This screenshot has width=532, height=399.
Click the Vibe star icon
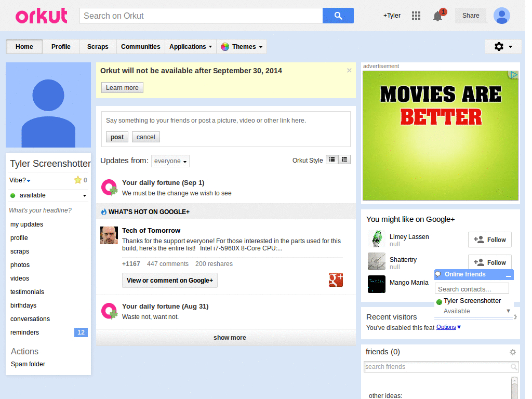[x=78, y=180]
